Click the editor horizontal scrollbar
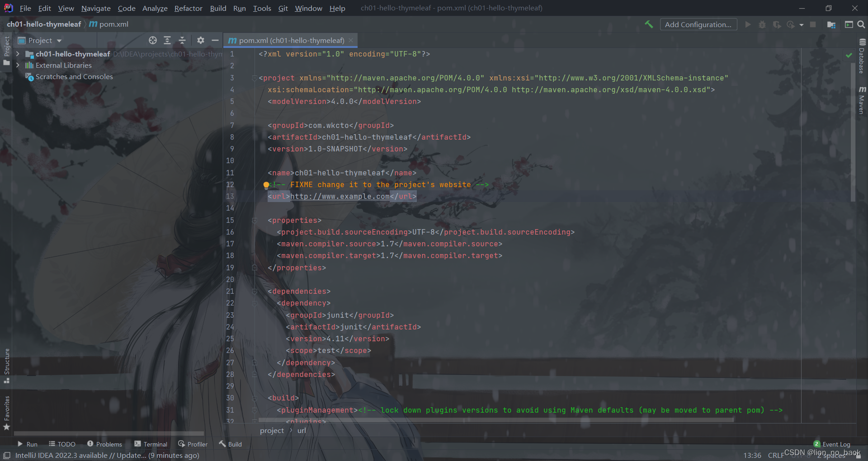 496,420
